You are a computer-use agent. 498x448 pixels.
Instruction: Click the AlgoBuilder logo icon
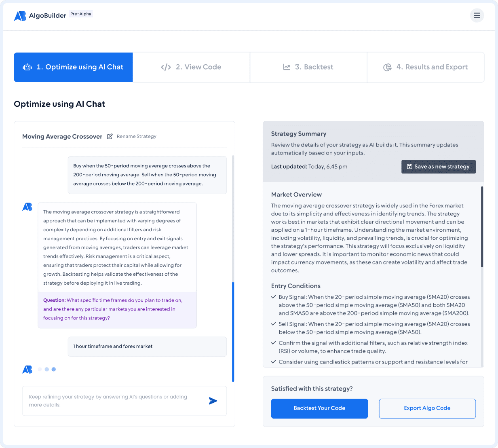point(20,15)
